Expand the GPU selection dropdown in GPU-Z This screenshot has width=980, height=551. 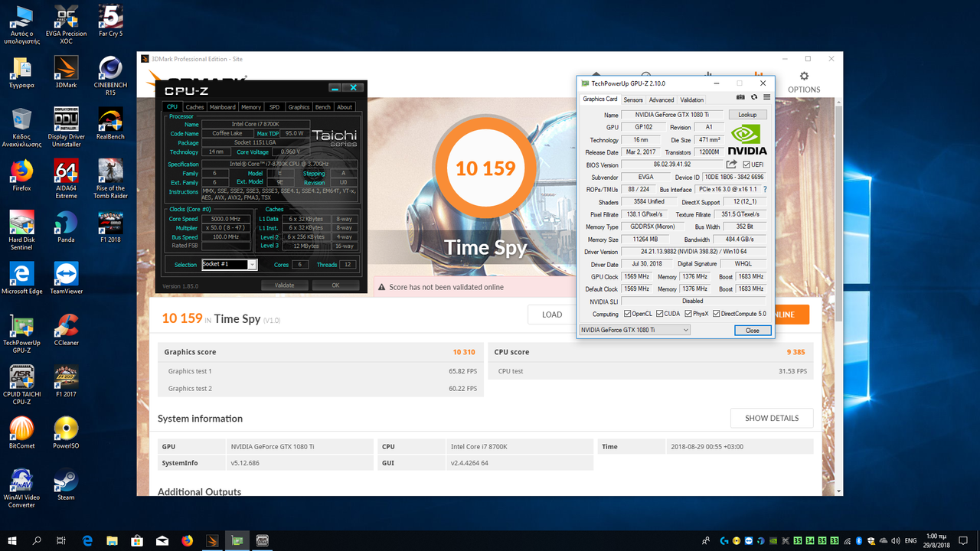(x=635, y=330)
